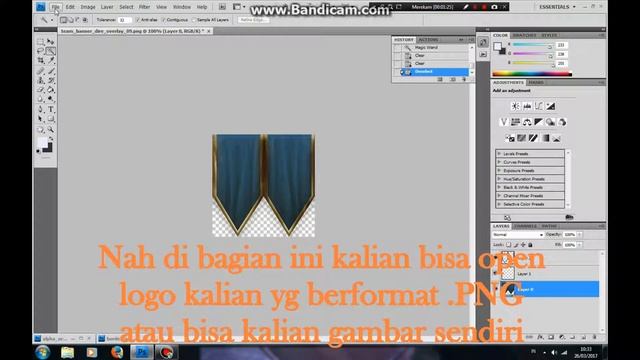This screenshot has height=360, width=640.
Task: Select the Hand tool
Action: pos(40,129)
